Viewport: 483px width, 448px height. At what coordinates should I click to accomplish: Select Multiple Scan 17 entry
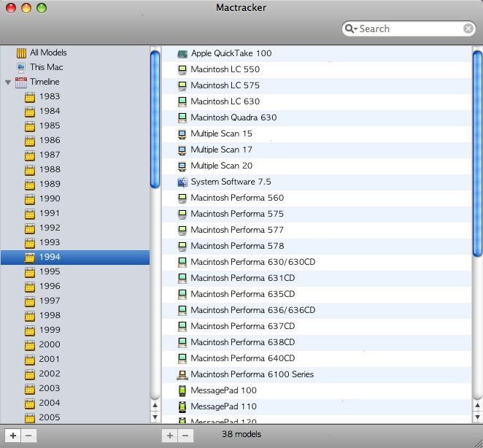[x=317, y=150]
